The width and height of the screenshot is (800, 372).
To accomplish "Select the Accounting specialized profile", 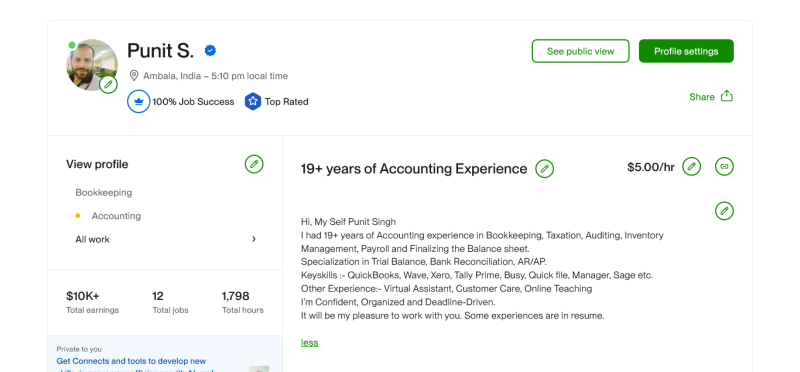I will coord(116,216).
